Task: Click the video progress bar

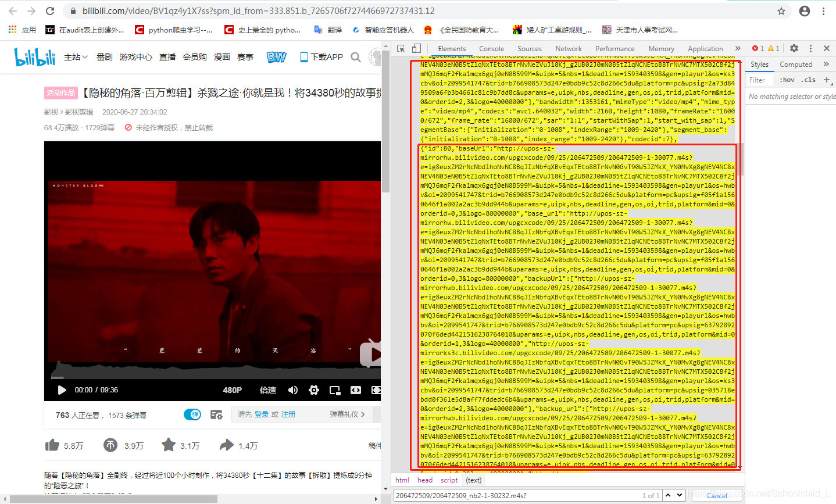Action: (x=212, y=378)
